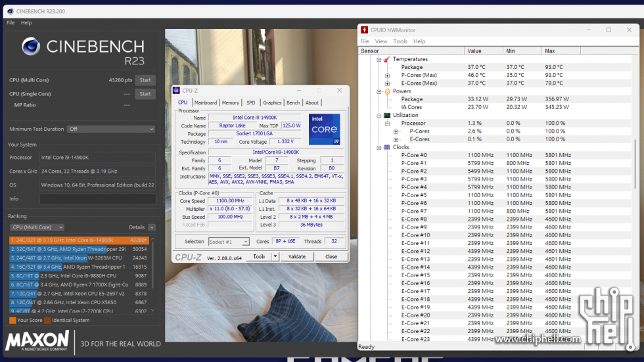Click the Sensor column header

tap(411, 51)
